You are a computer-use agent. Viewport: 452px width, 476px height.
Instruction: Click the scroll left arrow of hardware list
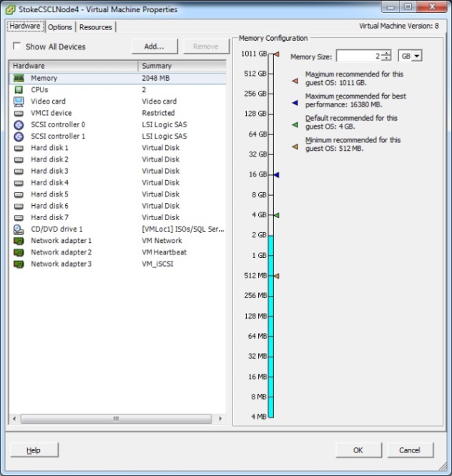[14, 419]
